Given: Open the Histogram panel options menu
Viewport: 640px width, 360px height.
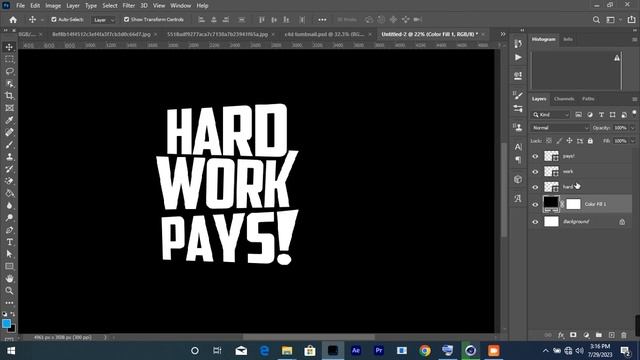Looking at the screenshot, I should tap(634, 40).
